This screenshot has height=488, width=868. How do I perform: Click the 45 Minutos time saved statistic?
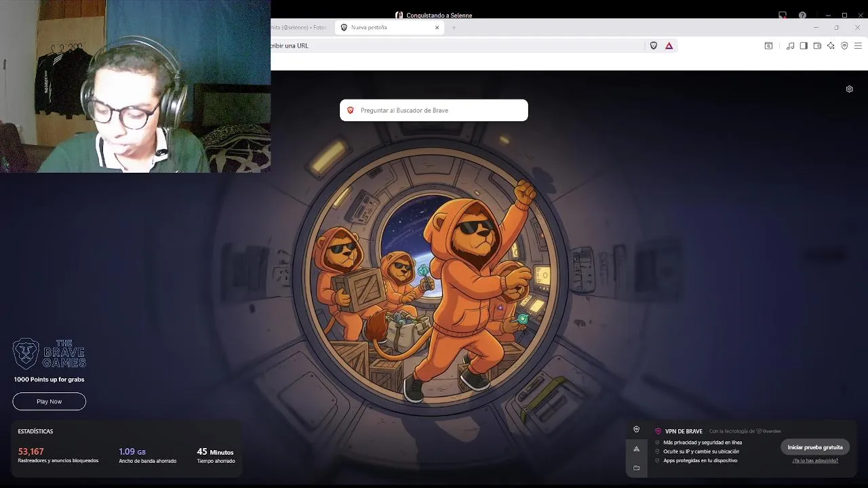click(216, 455)
